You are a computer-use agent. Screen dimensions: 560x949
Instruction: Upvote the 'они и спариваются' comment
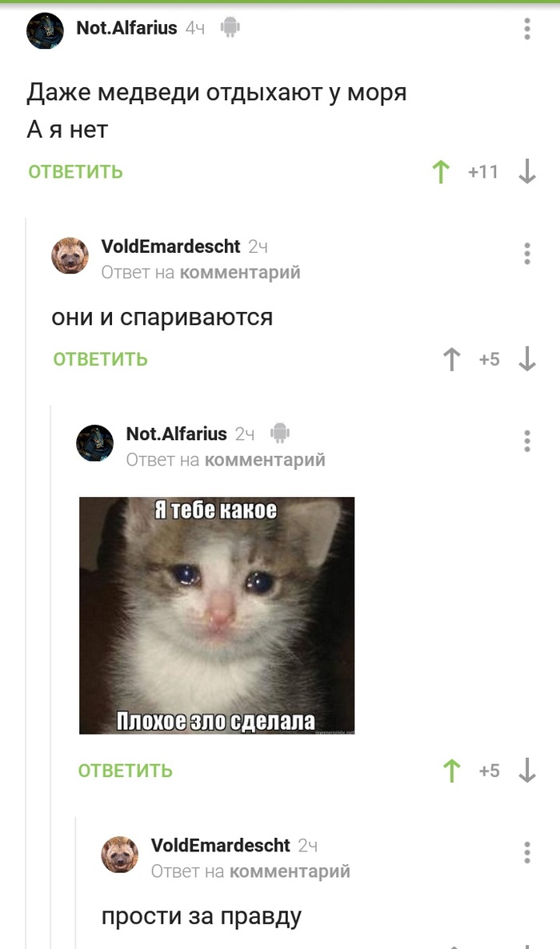point(452,359)
